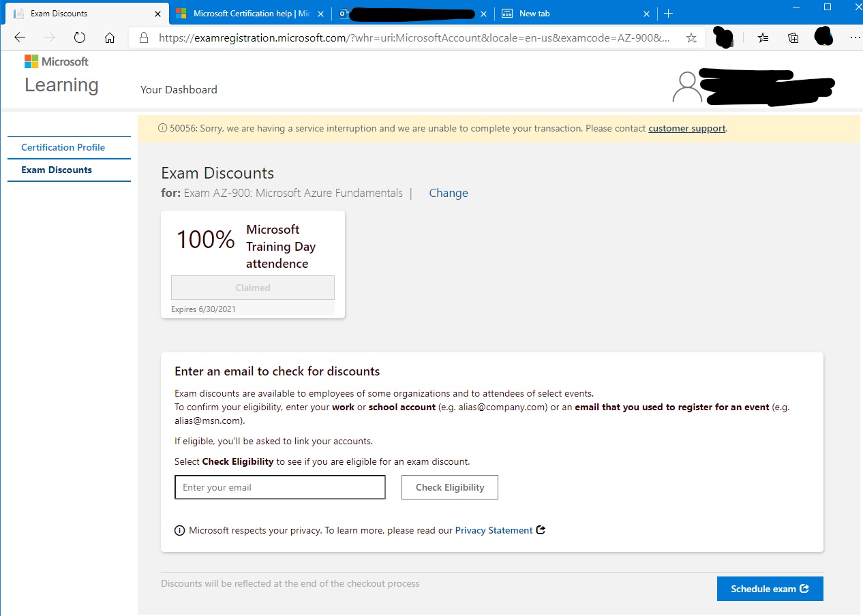Click the user avatar icon
The height and width of the screenshot is (616, 863).
pos(686,87)
